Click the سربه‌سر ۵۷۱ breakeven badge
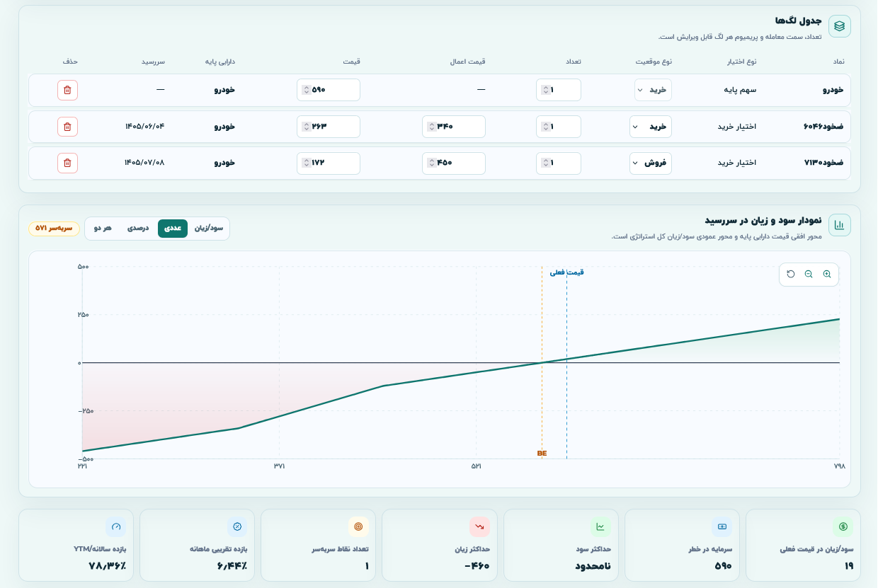 [54, 229]
